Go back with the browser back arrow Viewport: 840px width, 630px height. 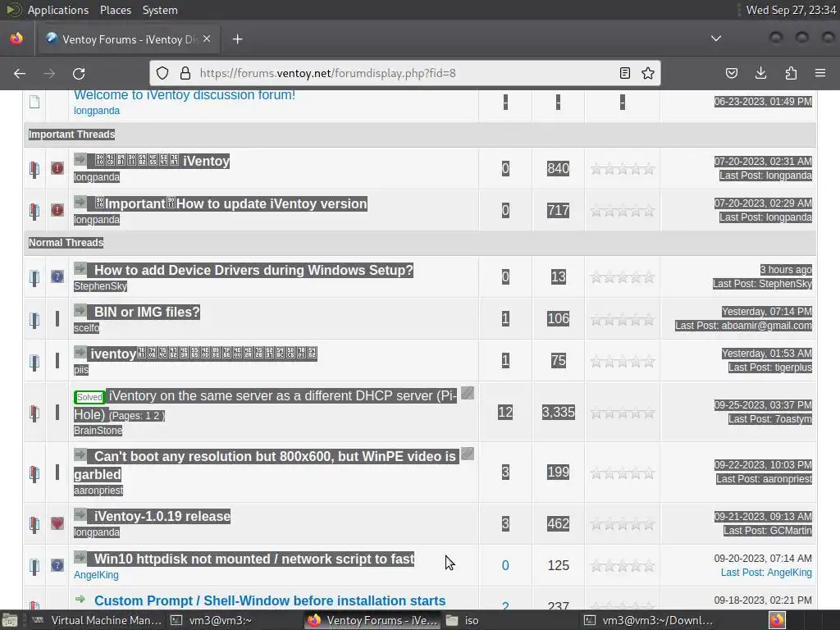click(20, 73)
